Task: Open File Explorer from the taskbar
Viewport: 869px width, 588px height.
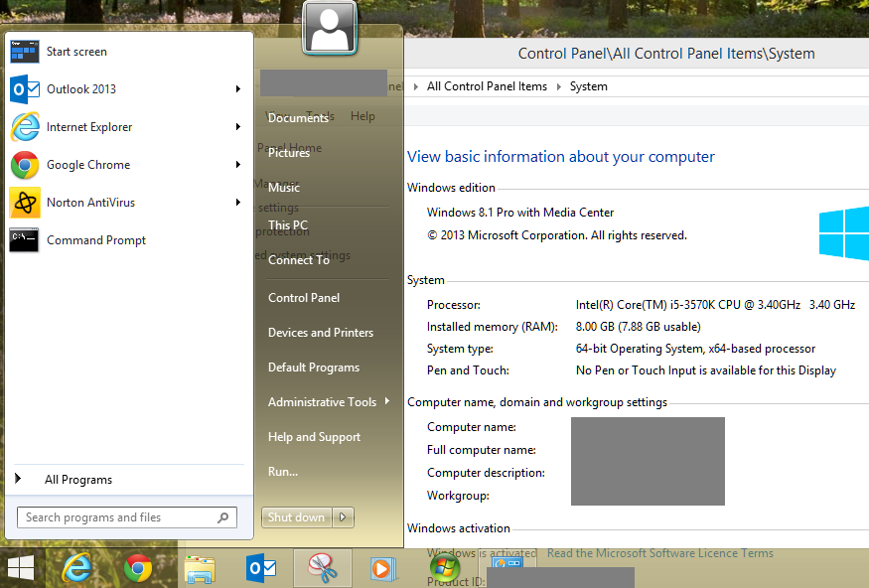Action: 200,569
